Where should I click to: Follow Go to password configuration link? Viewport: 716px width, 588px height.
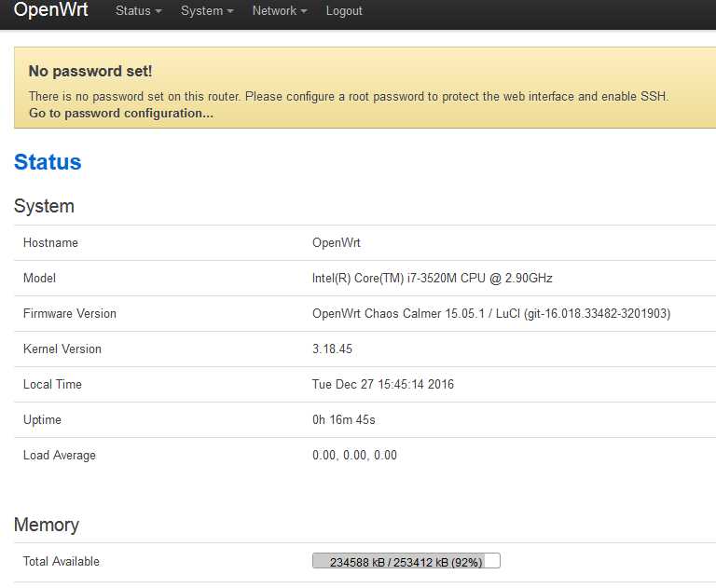(121, 113)
